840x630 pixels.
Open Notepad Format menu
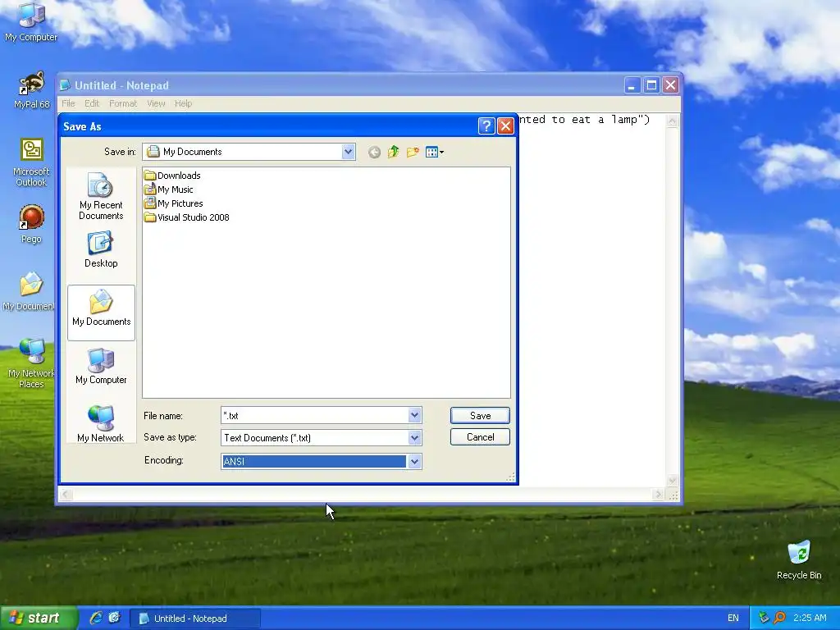point(123,103)
